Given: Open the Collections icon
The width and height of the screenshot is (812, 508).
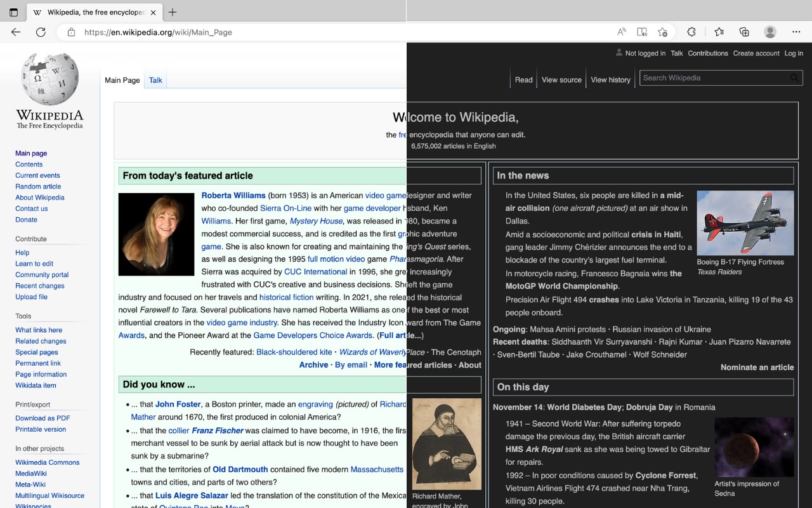Looking at the screenshot, I should [744, 32].
